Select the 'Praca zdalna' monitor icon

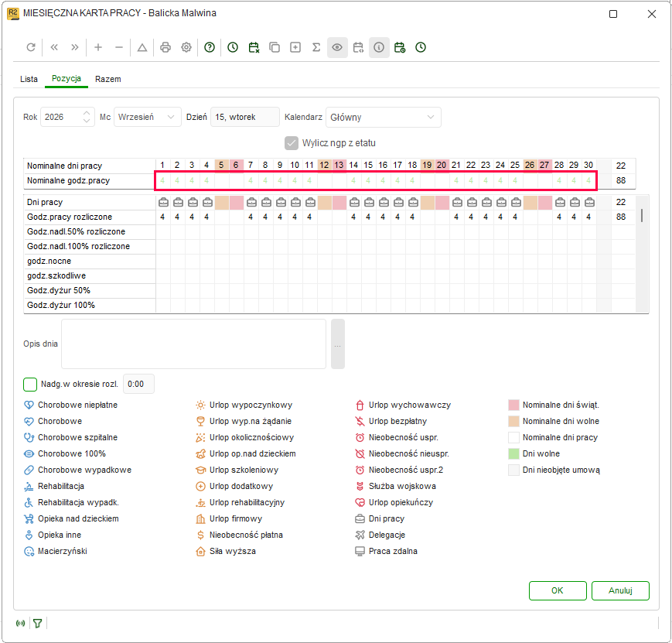(x=360, y=551)
